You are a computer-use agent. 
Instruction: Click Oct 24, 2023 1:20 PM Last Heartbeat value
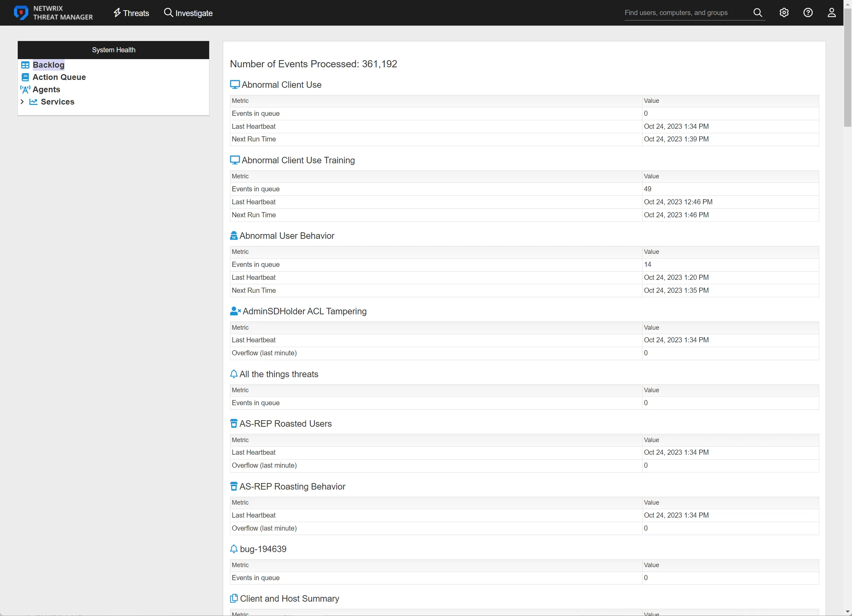pos(676,277)
